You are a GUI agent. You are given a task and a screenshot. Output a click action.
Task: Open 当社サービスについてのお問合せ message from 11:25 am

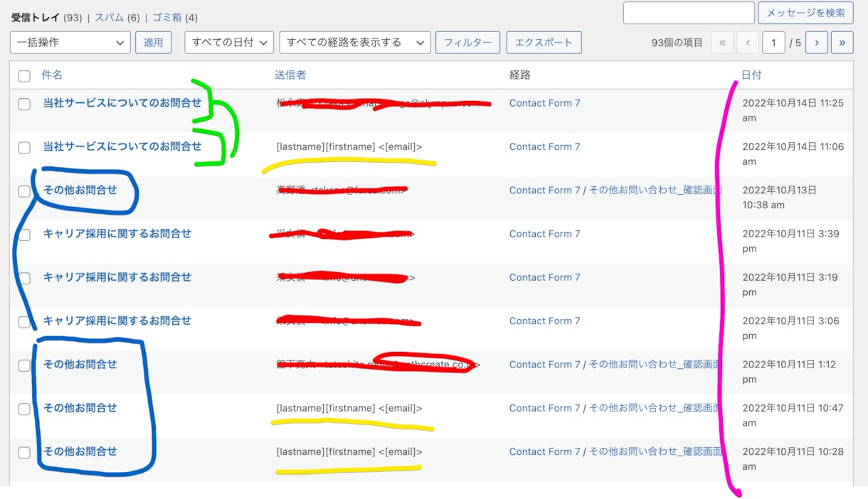[x=122, y=103]
